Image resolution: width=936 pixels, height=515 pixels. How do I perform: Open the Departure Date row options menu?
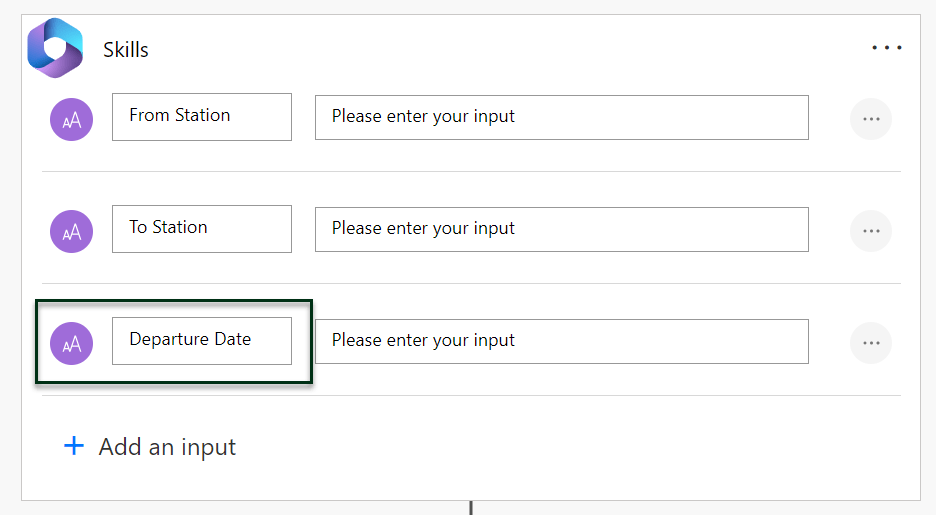coord(870,343)
